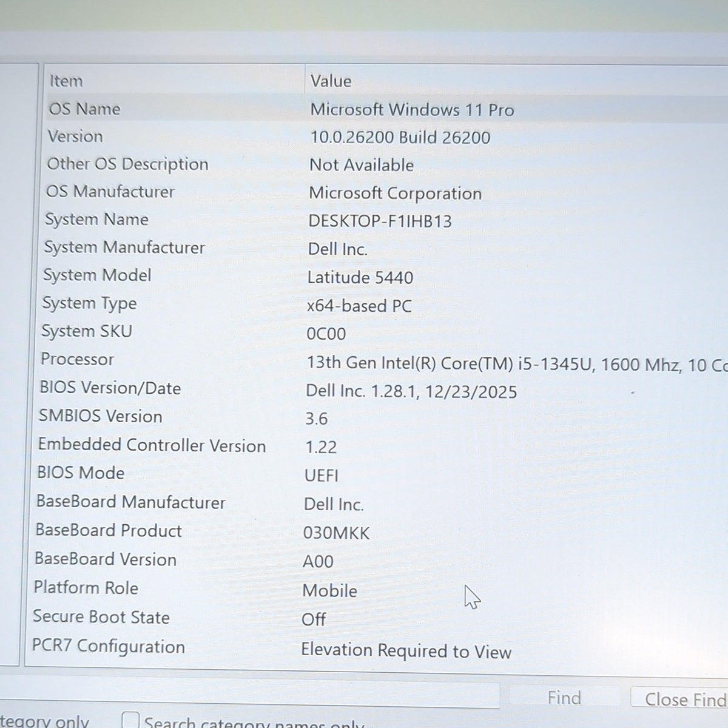Screen dimensions: 728x728
Task: Click the 'A00' value
Action: tap(318, 561)
